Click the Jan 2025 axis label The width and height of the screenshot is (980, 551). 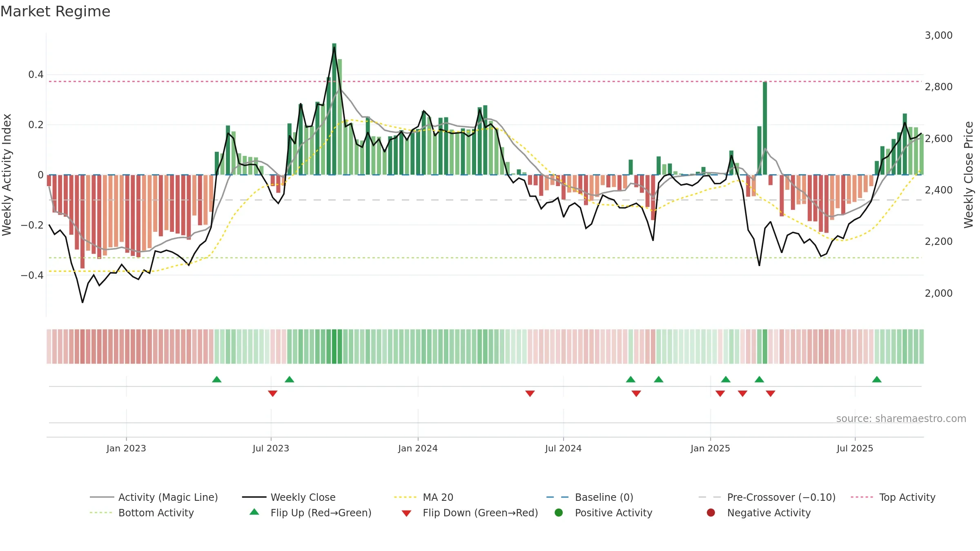[710, 448]
